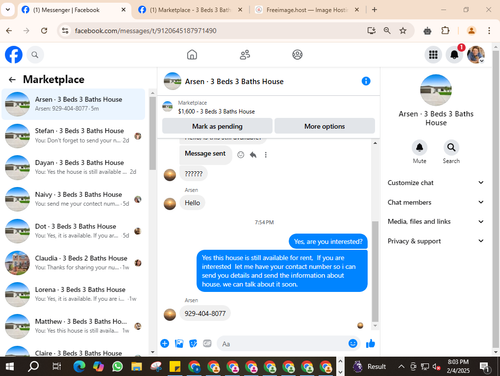Expand Media, files and links section
Image resolution: width=500 pixels, height=376 pixels.
pos(436,222)
